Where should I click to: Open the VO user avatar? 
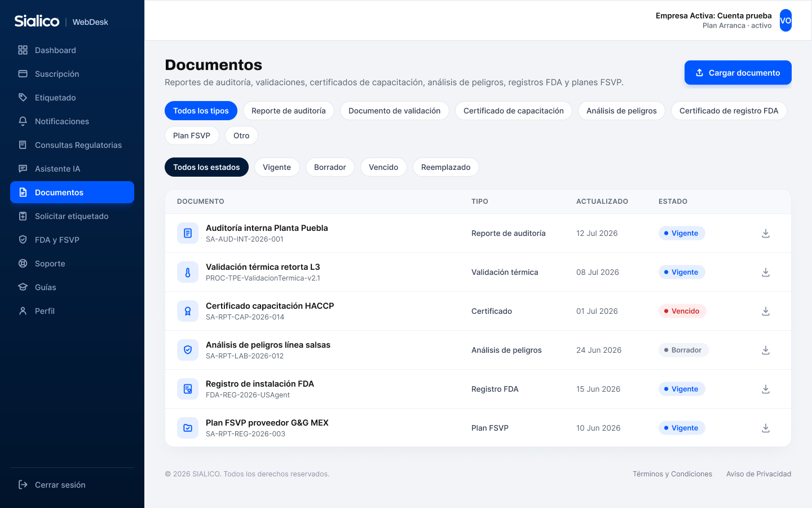tap(785, 20)
